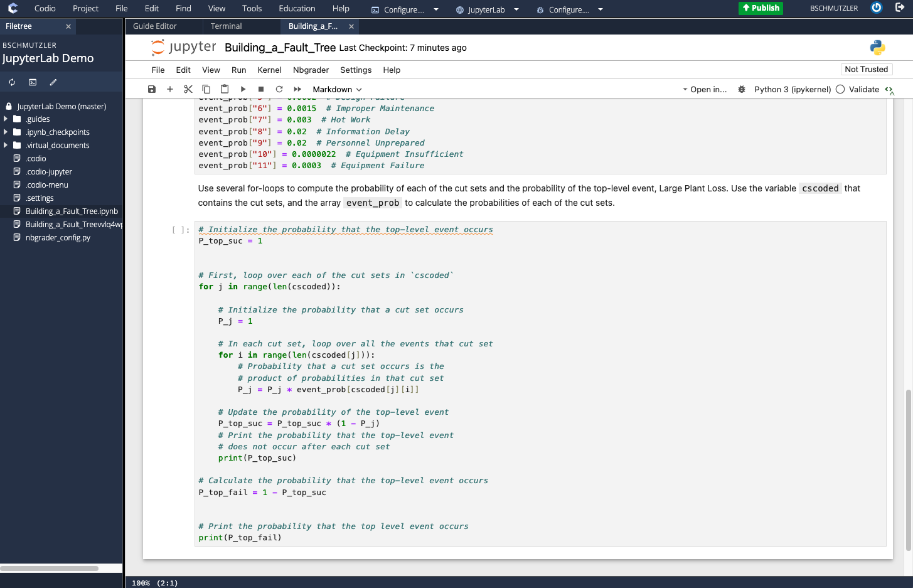Click the green Publish button
The image size is (913, 588).
761,8
